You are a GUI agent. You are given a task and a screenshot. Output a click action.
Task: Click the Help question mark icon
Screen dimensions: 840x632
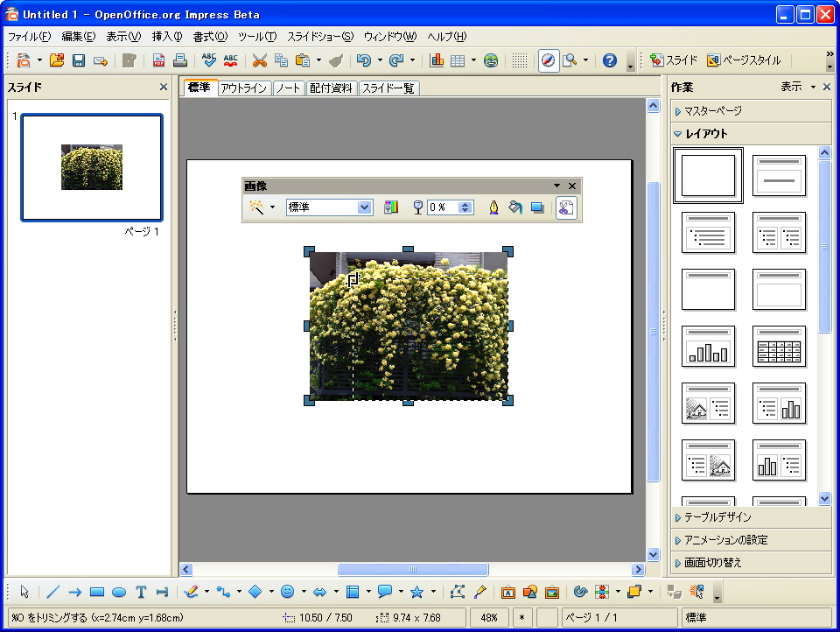point(610,60)
